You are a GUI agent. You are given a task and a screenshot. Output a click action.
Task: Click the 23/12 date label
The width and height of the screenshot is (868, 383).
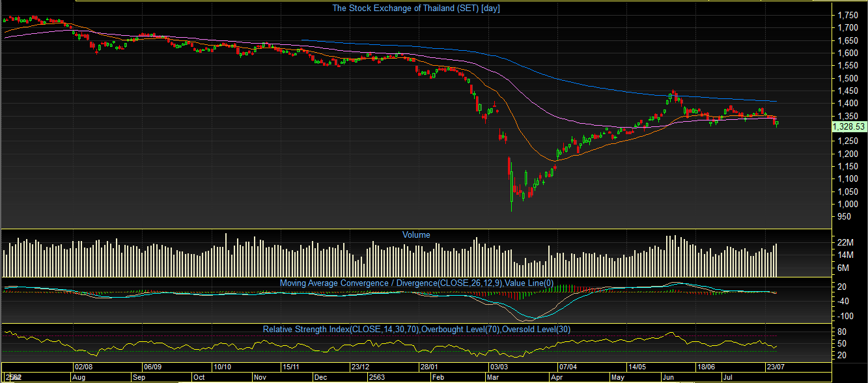point(361,367)
